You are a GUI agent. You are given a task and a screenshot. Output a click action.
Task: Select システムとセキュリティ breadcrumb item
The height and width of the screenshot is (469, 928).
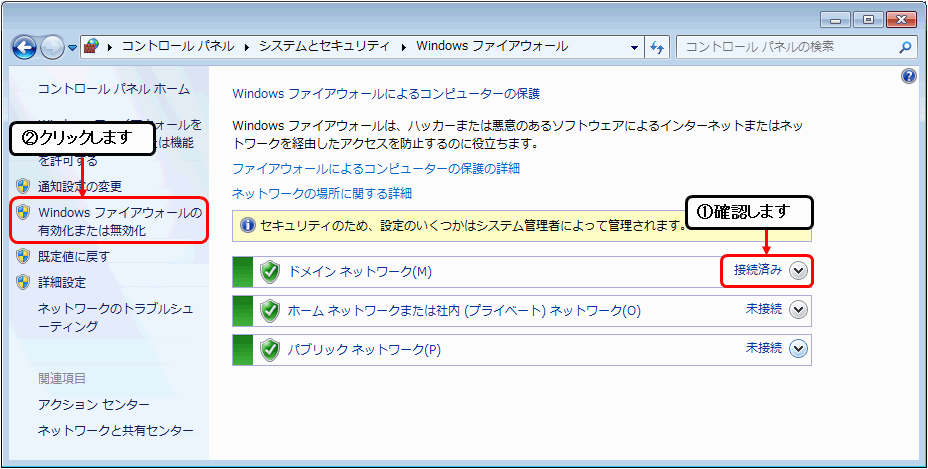tap(324, 46)
